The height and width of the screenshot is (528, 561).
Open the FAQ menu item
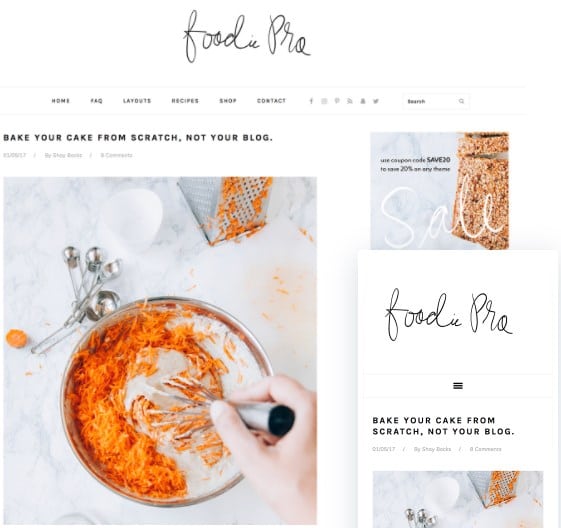97,101
